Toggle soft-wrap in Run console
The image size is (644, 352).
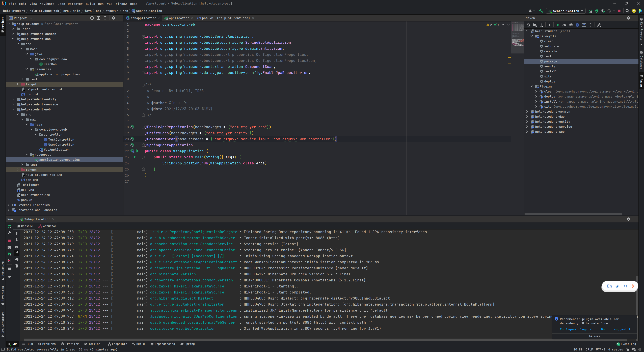(x=16, y=247)
